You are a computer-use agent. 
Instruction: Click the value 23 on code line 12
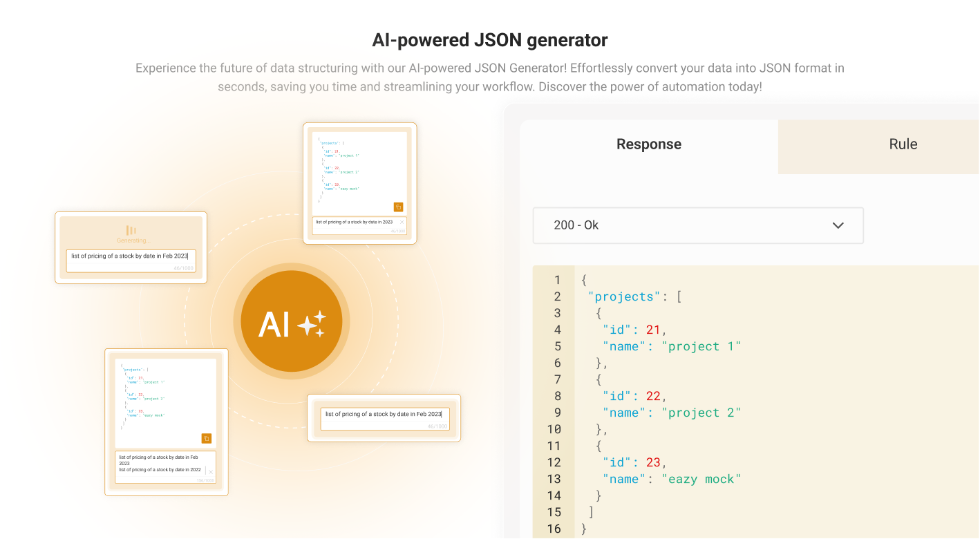(x=653, y=462)
